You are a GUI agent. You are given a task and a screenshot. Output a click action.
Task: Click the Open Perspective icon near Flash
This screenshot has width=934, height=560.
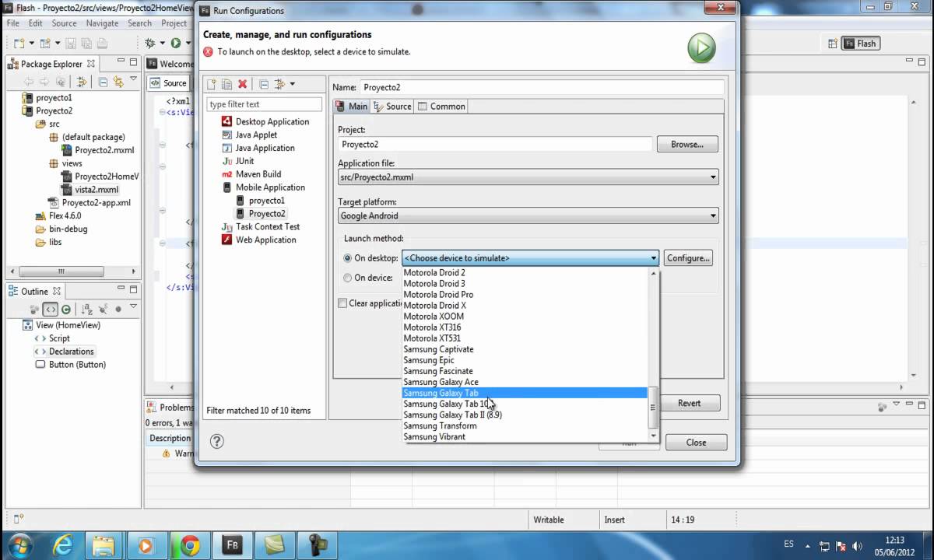(x=833, y=44)
